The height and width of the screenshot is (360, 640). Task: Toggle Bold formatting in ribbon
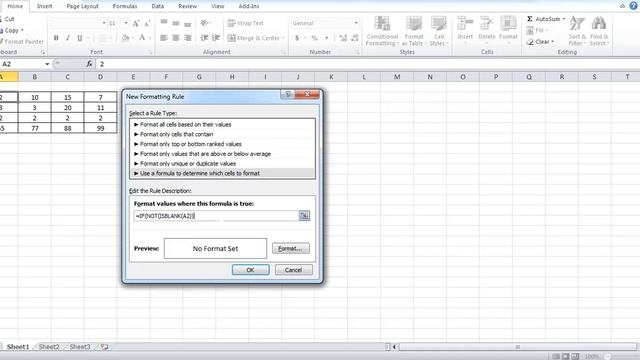(x=56, y=38)
